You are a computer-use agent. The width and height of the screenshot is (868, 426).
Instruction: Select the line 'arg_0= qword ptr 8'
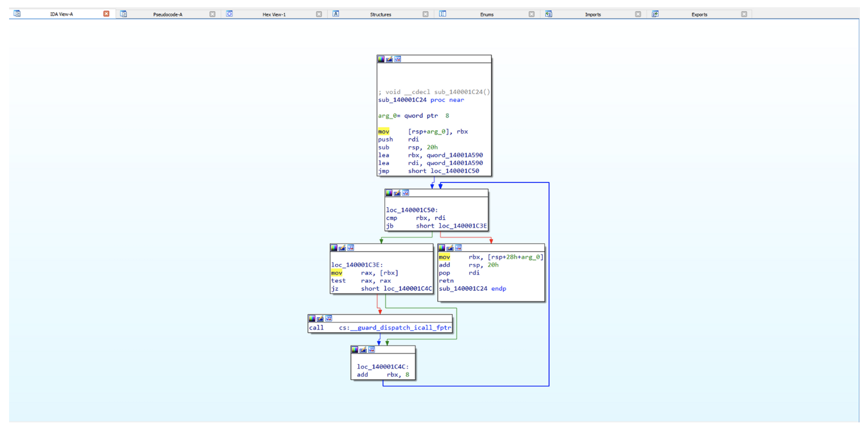click(x=414, y=116)
